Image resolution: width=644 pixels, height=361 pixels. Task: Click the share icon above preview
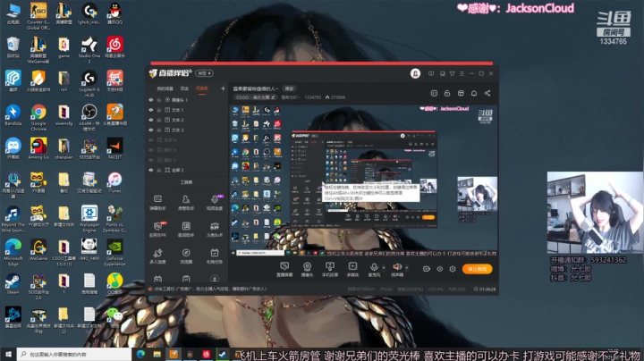tap(487, 94)
